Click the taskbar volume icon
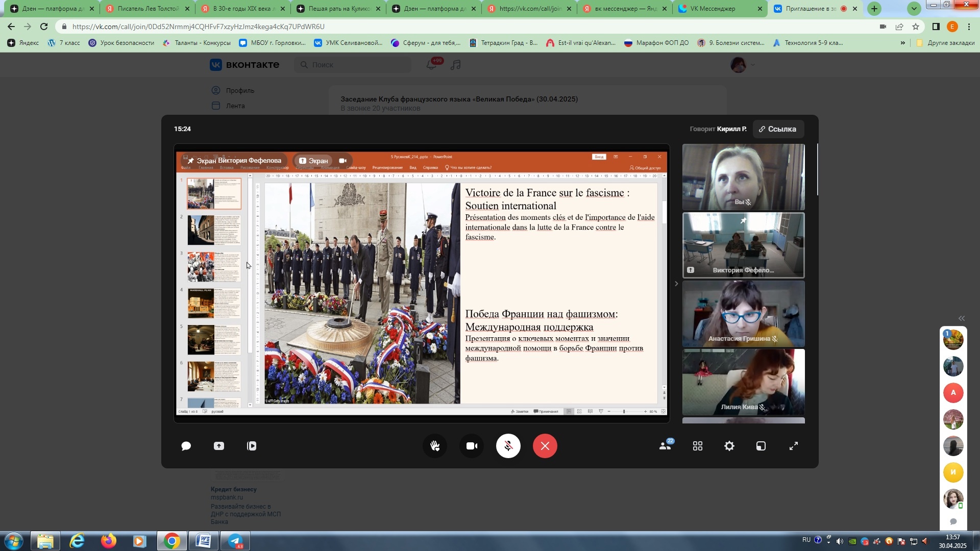 coord(840,541)
